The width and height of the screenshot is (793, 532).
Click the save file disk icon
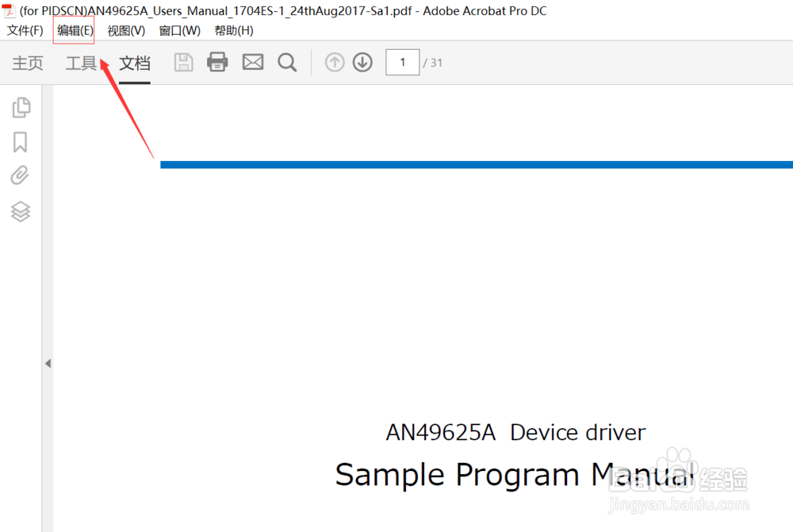(x=184, y=62)
